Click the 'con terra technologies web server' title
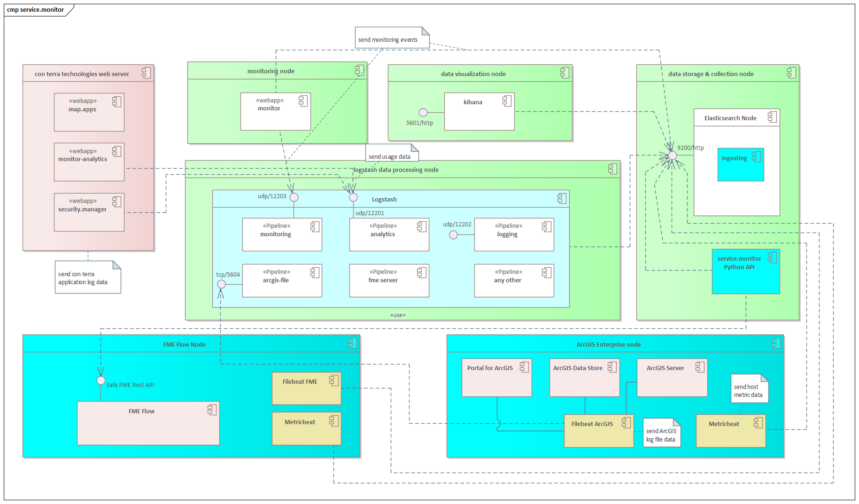Image resolution: width=859 pixels, height=504 pixels. 82,74
